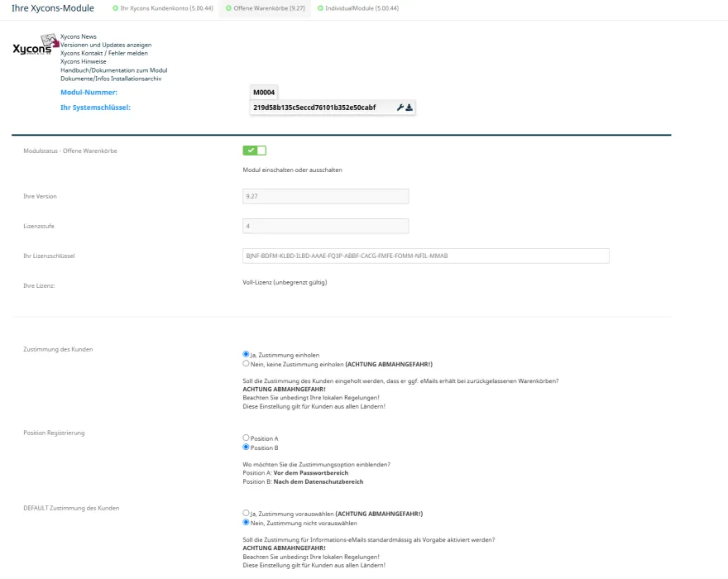Screen dimensions: 728x579
Task: Click the Lizenzstufe field showing 4
Action: click(325, 226)
